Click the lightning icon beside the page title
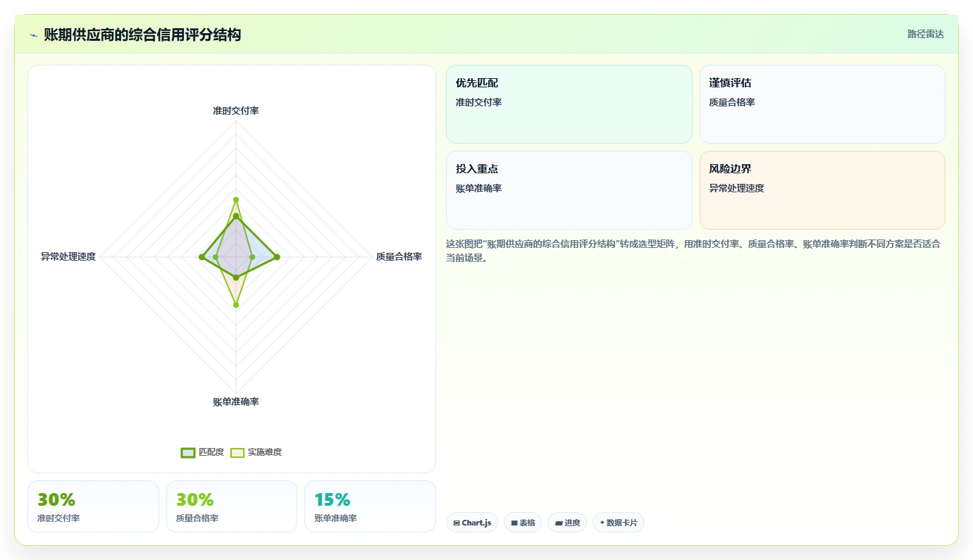 (x=34, y=35)
